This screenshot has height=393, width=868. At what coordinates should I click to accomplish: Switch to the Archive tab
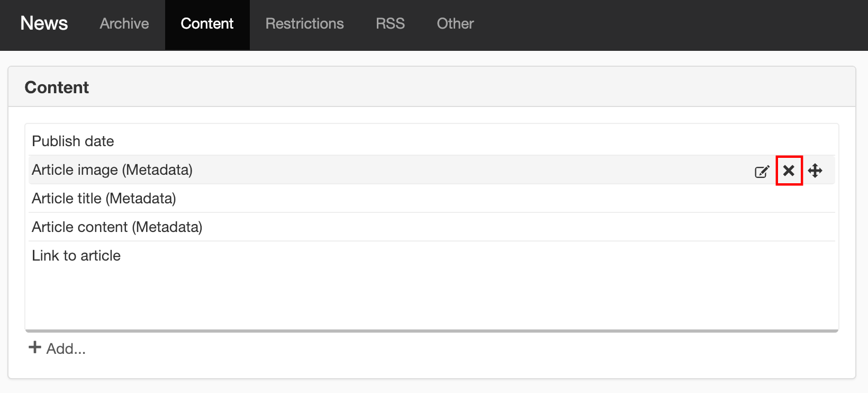(x=124, y=24)
